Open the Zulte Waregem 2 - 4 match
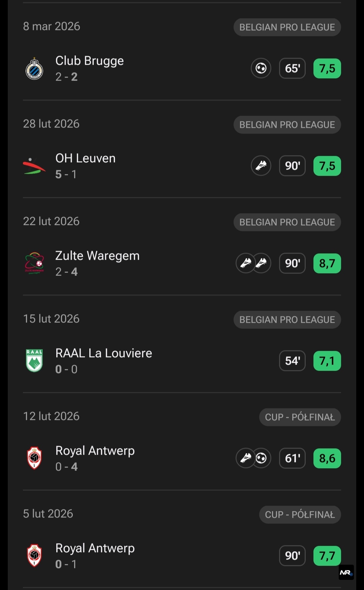364x590 pixels. click(97, 263)
